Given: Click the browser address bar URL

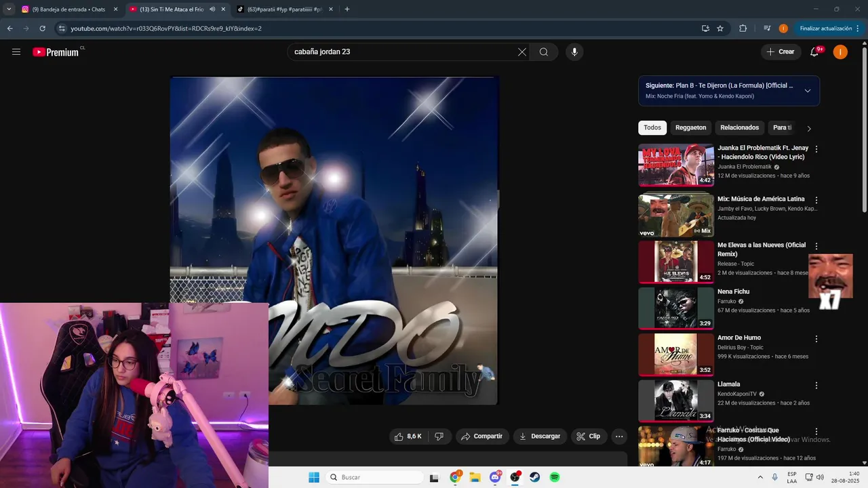Looking at the screenshot, I should click(166, 28).
